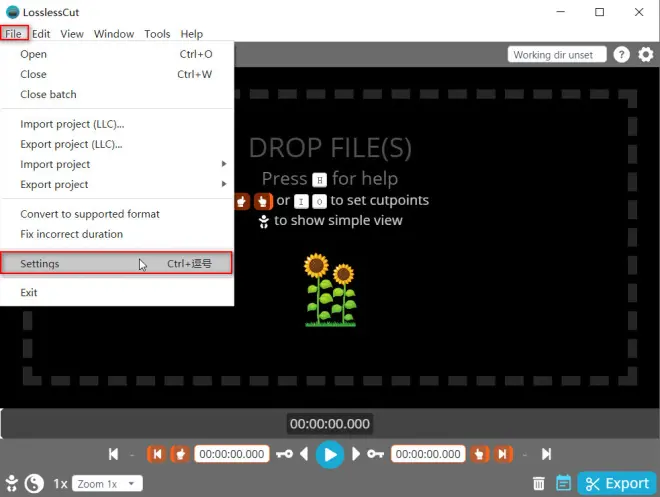660x497 pixels.
Task: Click the Export button
Action: 617,484
